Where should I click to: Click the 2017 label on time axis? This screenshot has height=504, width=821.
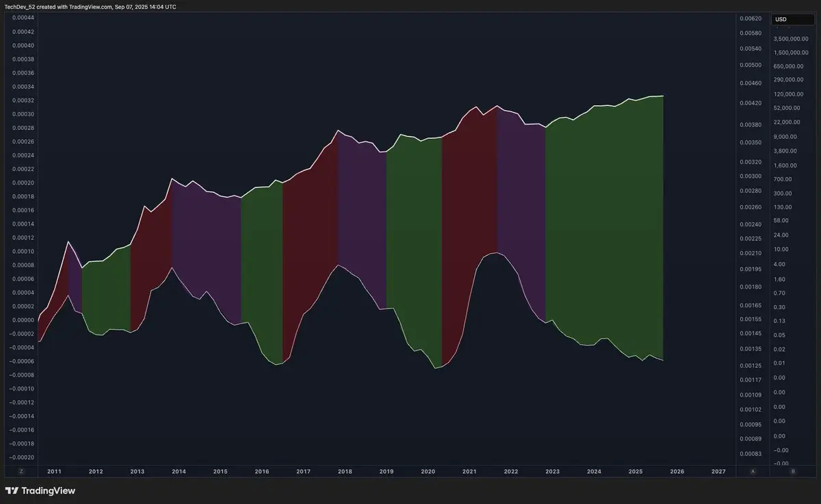click(x=303, y=471)
